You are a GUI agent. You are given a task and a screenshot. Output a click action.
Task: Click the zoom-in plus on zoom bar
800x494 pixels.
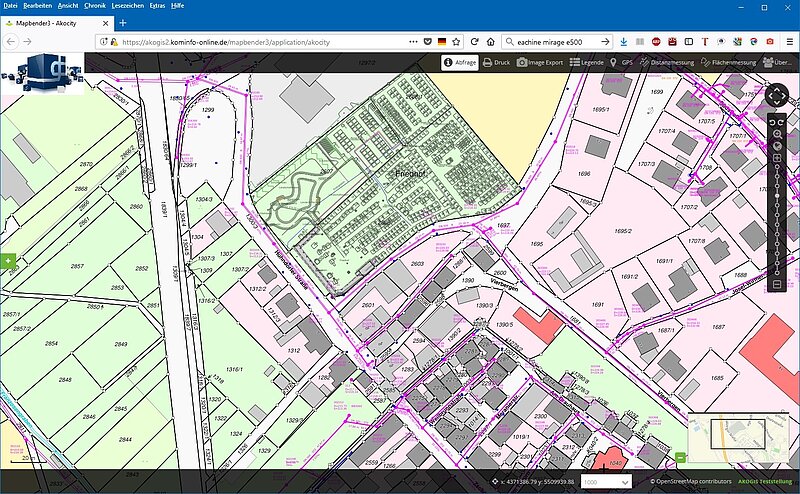coord(776,160)
